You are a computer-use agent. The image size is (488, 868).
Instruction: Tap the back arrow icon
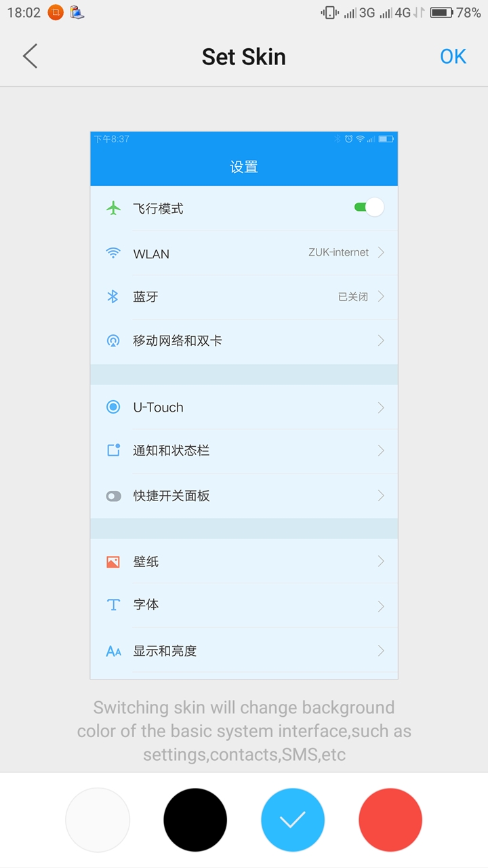pyautogui.click(x=30, y=56)
